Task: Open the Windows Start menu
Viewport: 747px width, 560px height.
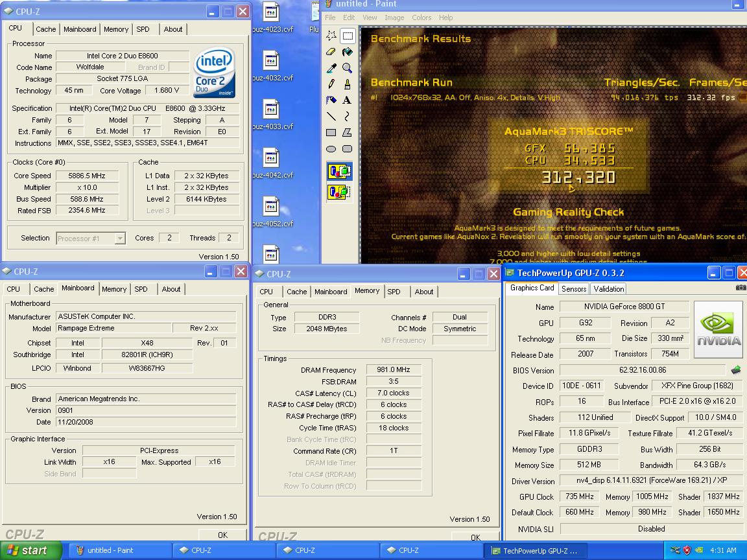Action: click(31, 550)
